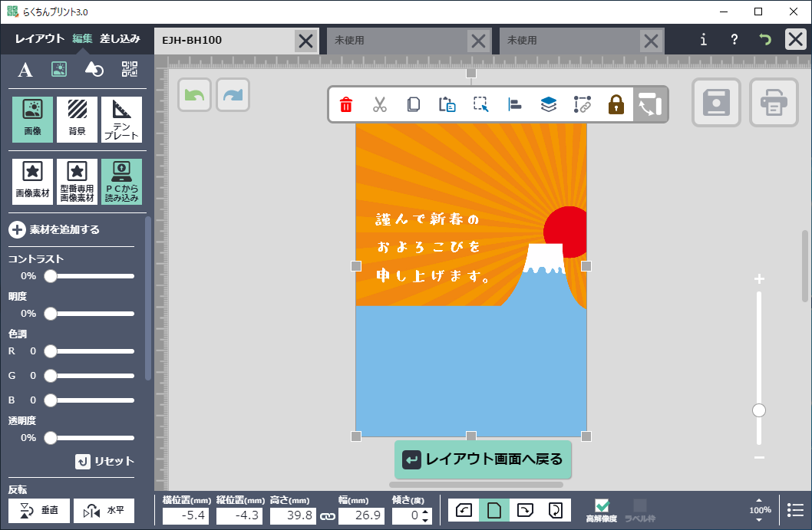Open the list menu icon at bottom right
812x530 pixels.
tap(795, 510)
